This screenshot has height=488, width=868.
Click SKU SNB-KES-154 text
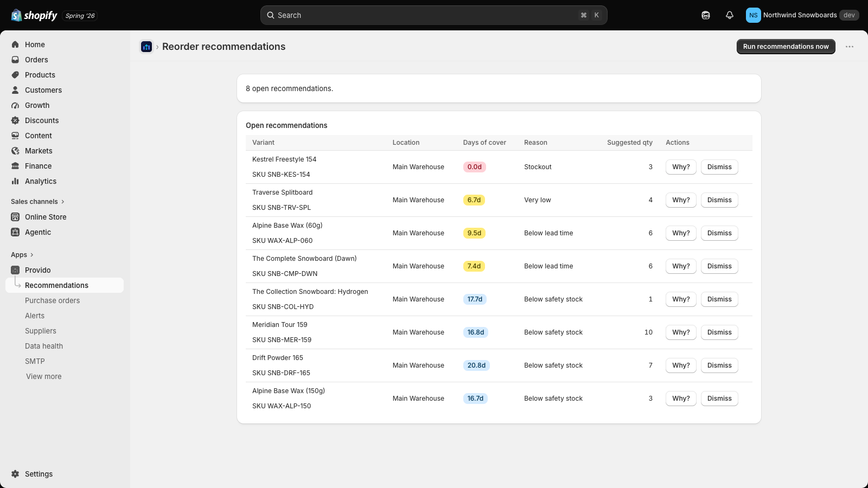click(x=281, y=175)
